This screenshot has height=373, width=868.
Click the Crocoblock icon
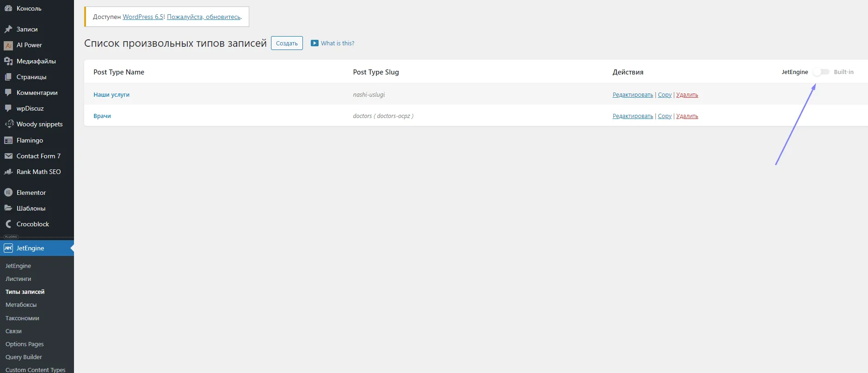8,224
